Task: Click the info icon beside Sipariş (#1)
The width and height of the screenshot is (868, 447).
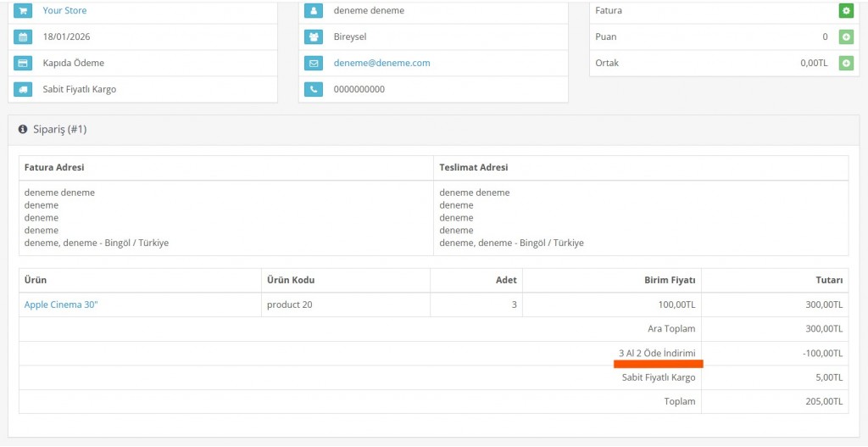Action: pyautogui.click(x=23, y=130)
